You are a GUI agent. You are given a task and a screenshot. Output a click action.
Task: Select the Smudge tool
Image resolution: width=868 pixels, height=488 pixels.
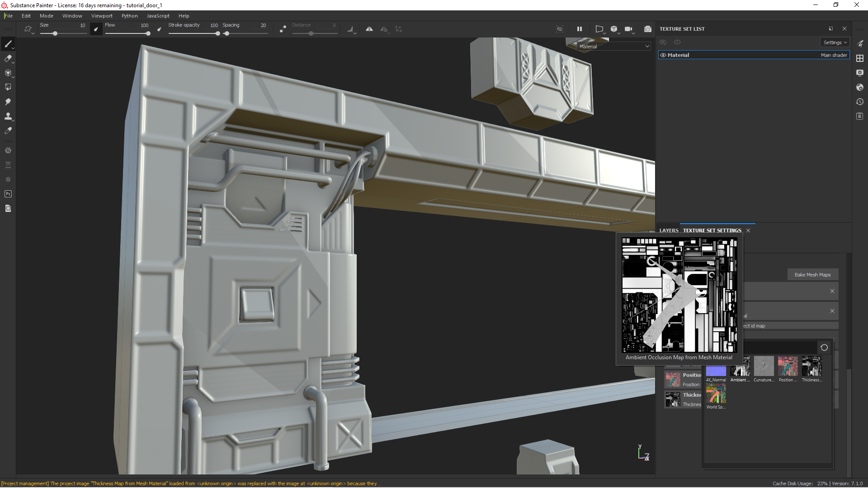tap(8, 102)
